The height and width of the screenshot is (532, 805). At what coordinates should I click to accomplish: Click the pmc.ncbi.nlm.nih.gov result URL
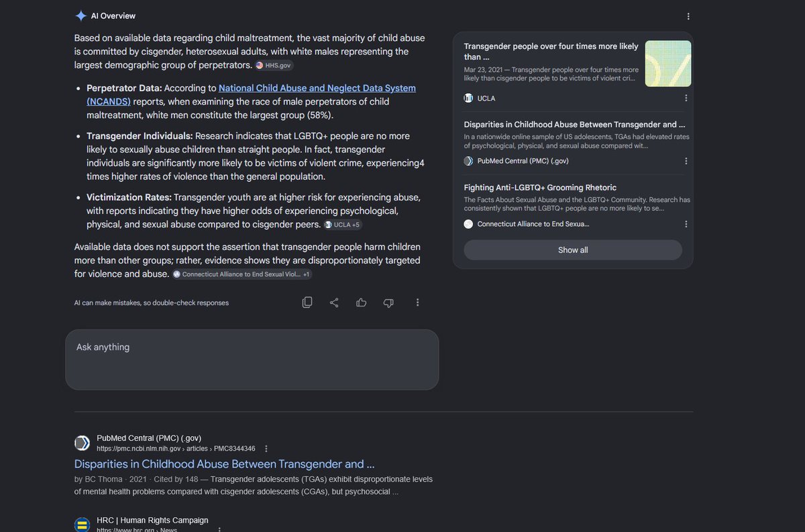click(x=176, y=449)
